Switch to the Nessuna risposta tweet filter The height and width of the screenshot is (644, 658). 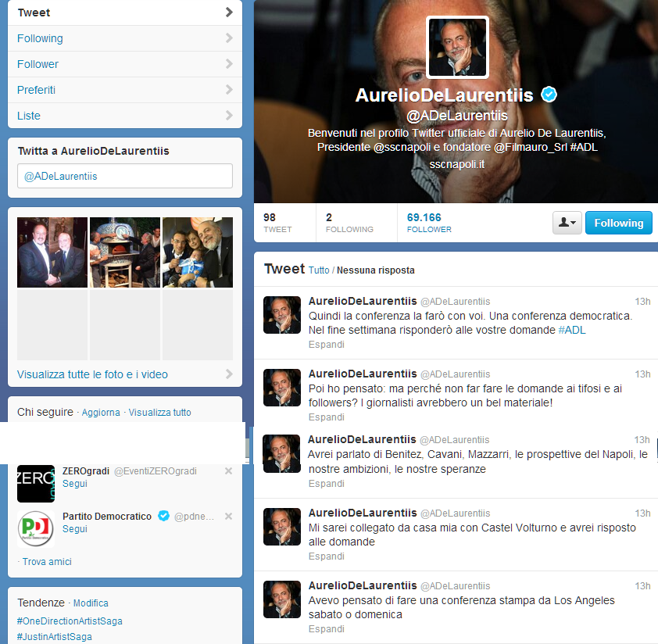pos(375,270)
